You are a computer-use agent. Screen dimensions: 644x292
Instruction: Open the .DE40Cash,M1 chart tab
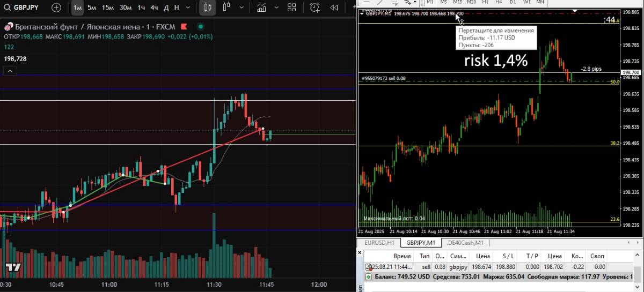[464, 243]
